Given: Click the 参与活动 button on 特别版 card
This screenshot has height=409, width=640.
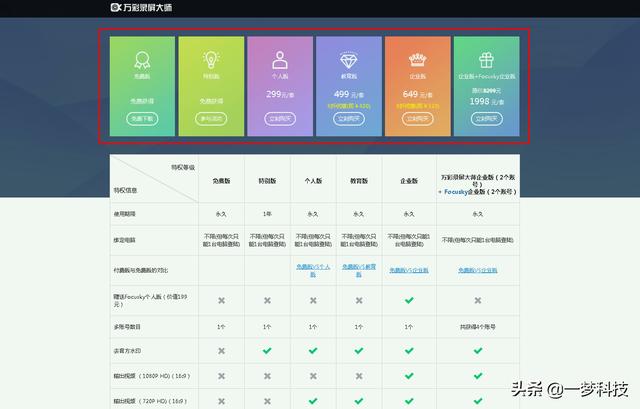Looking at the screenshot, I should (211, 119).
